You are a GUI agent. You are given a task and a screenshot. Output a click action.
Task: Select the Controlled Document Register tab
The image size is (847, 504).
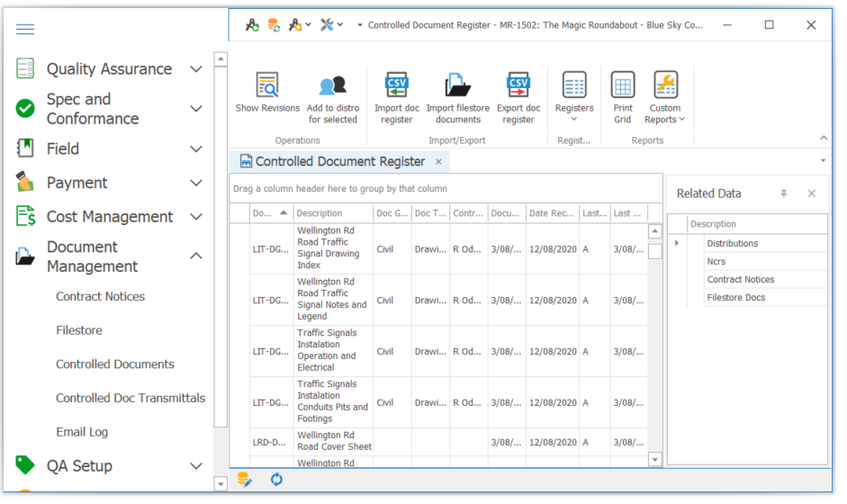(x=340, y=161)
